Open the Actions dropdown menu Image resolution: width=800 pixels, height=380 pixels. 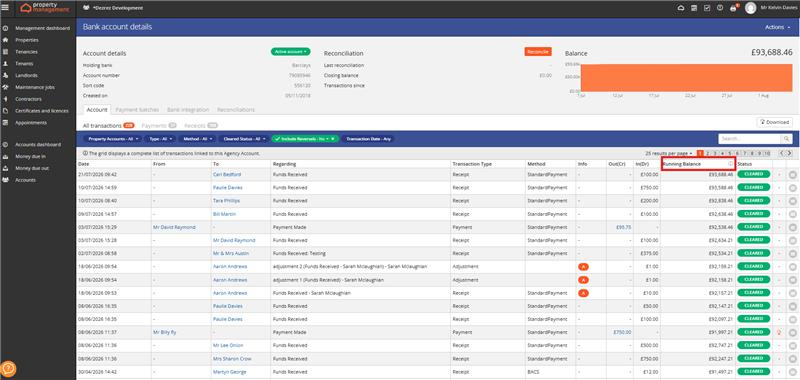[778, 27]
